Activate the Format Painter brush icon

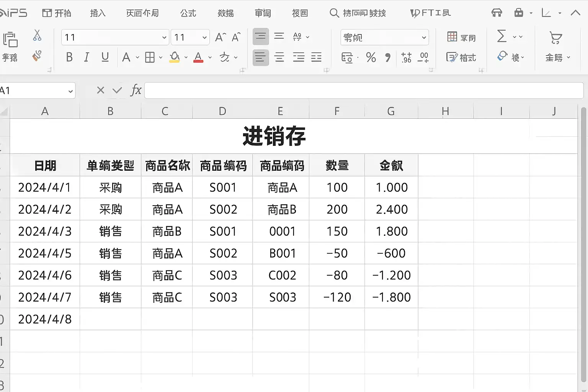click(37, 56)
